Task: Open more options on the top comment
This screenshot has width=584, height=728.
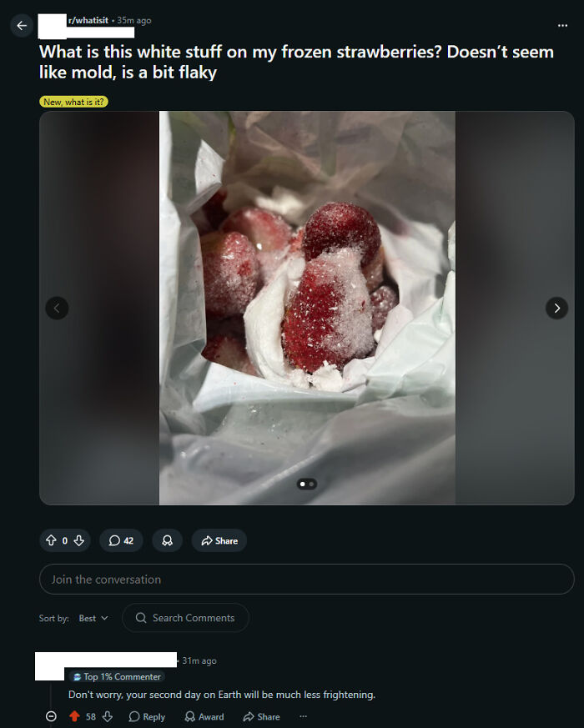Action: click(303, 716)
